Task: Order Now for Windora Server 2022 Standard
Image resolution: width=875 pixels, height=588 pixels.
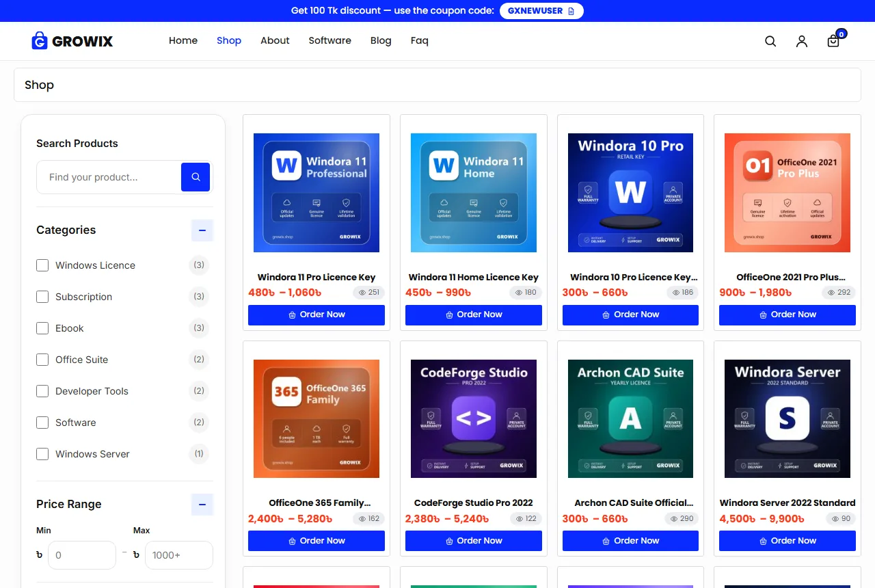Action: [787, 541]
